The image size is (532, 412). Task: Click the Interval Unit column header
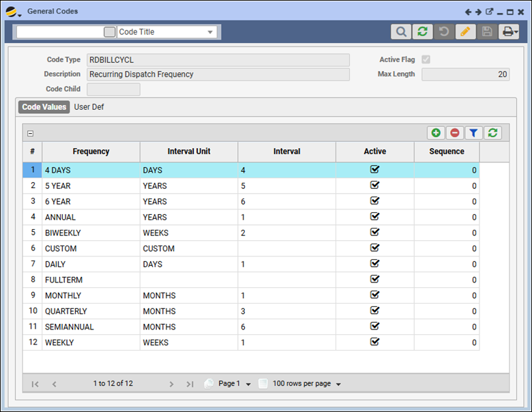click(189, 151)
